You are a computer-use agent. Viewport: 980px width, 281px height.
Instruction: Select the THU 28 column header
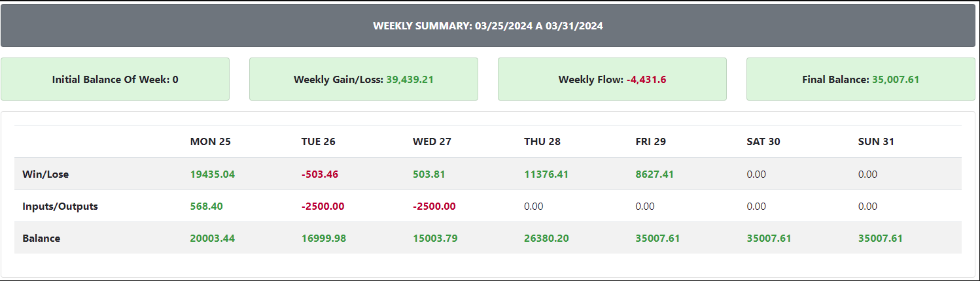click(x=542, y=141)
